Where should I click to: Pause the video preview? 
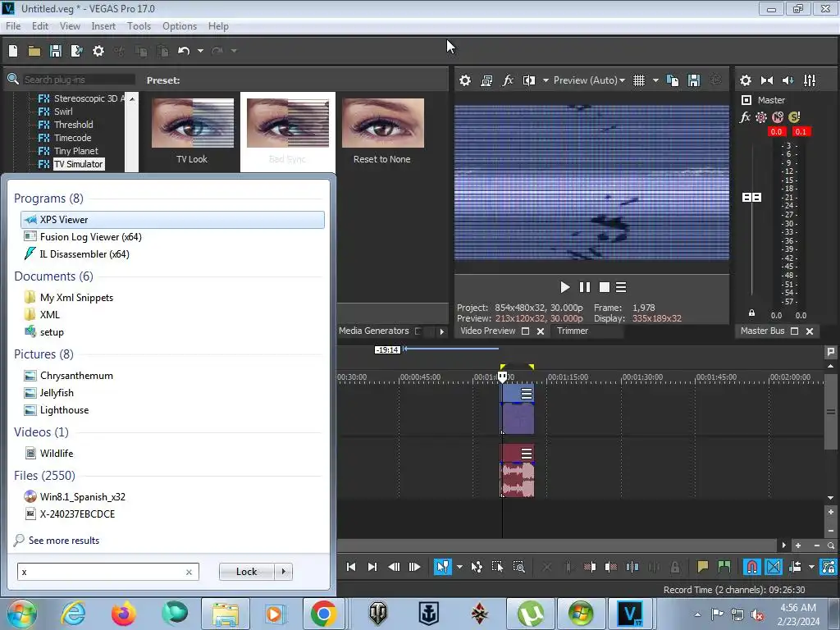click(584, 288)
